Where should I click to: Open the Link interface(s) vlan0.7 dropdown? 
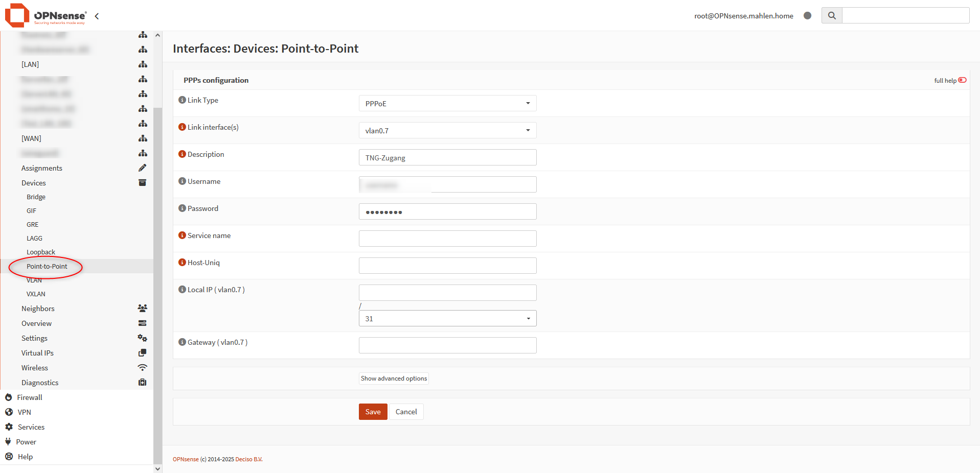[x=447, y=131]
